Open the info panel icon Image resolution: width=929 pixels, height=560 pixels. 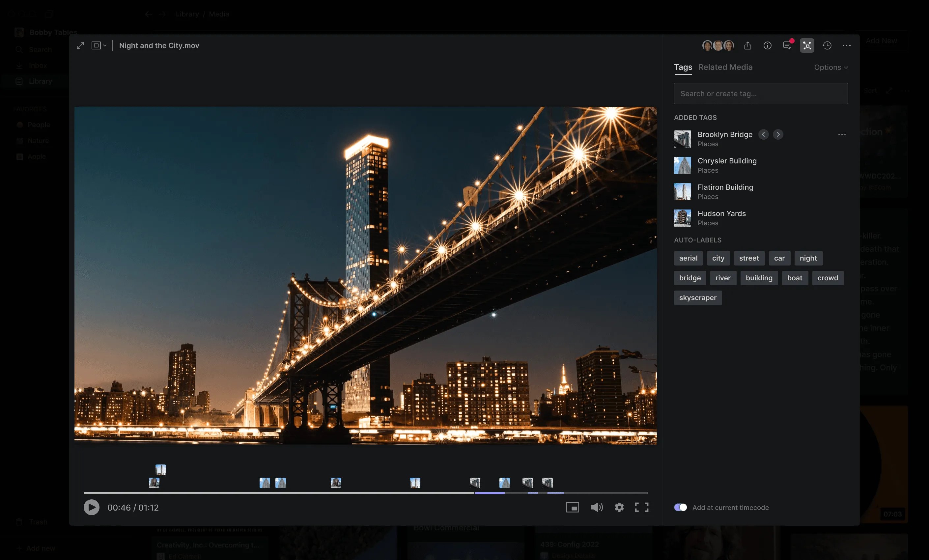click(767, 46)
